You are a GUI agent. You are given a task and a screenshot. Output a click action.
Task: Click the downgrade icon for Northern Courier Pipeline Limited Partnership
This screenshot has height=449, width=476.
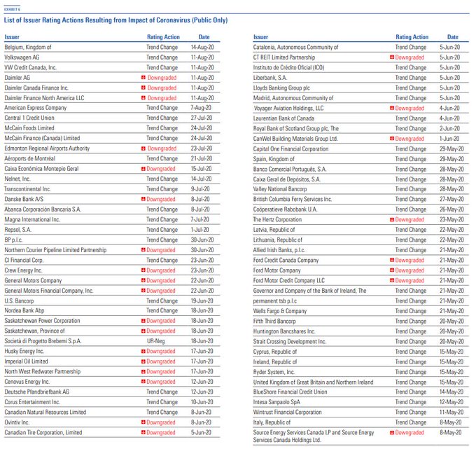tap(143, 249)
